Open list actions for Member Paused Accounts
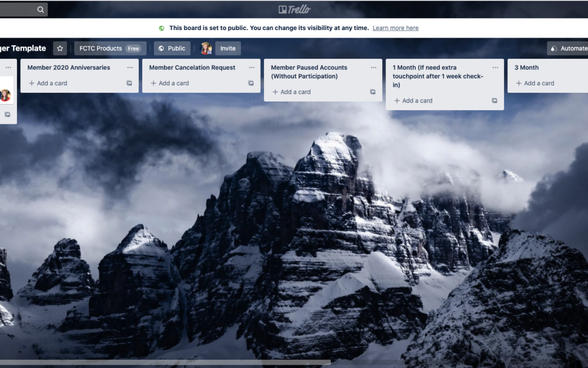 pos(373,68)
